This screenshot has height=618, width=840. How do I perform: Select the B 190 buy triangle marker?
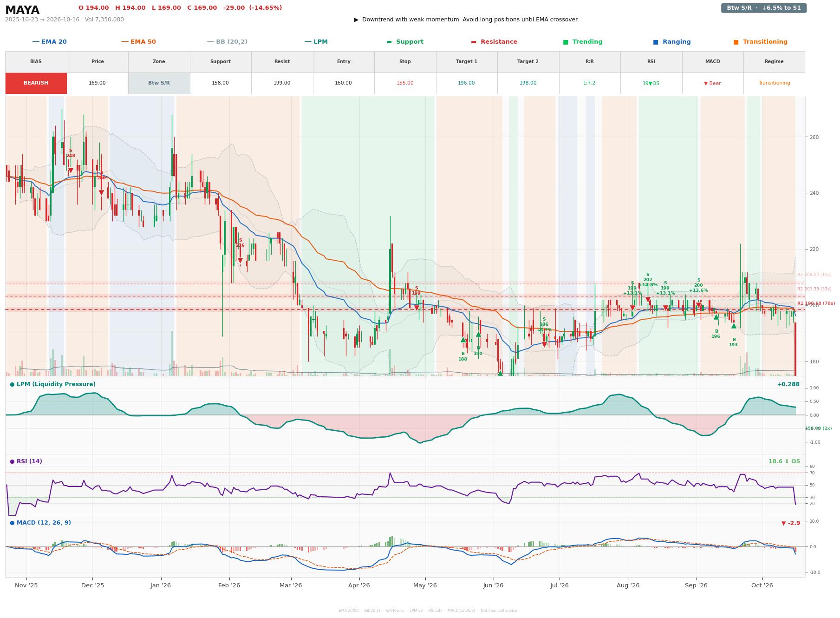tap(478, 334)
